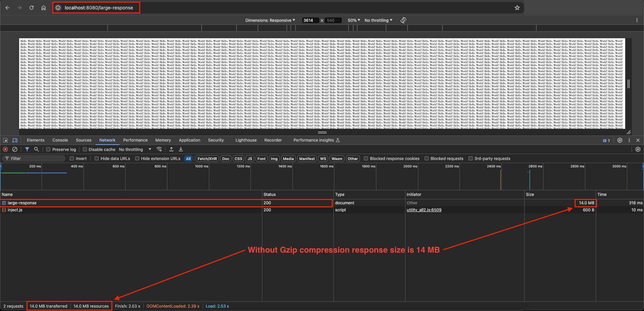The width and height of the screenshot is (644, 311).
Task: Enable the Preserve log checkbox
Action: [x=48, y=149]
